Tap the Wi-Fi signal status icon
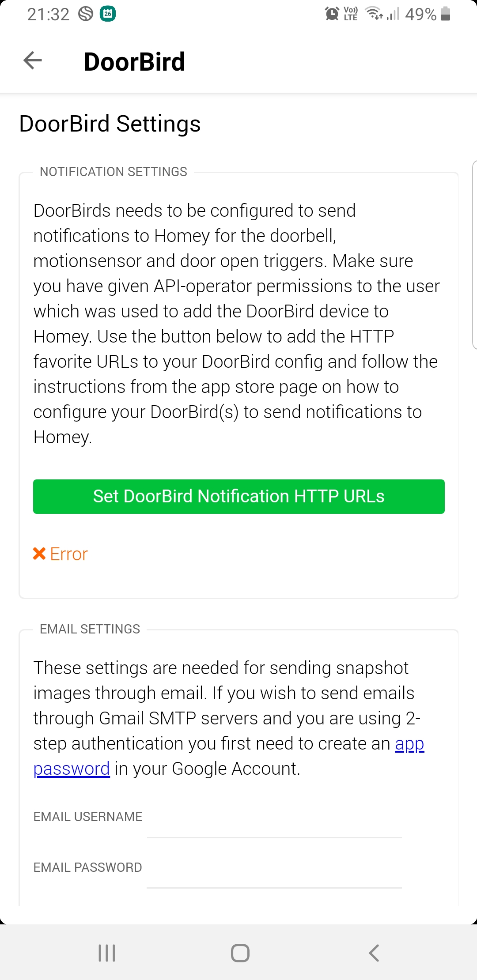This screenshot has width=477, height=980. 375,14
